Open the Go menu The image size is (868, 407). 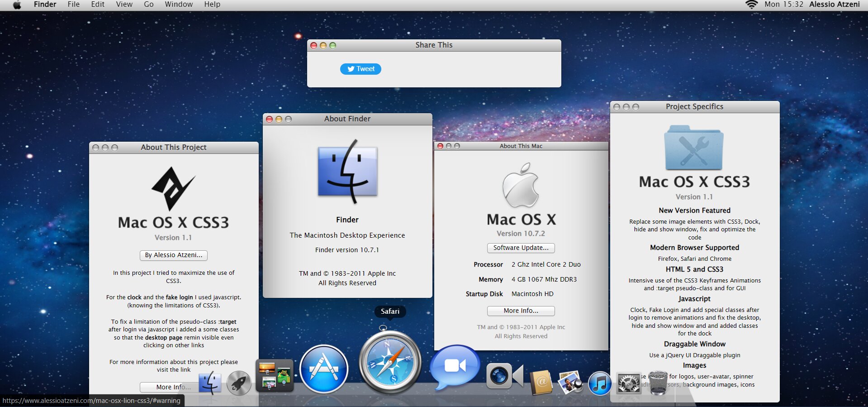pos(148,5)
